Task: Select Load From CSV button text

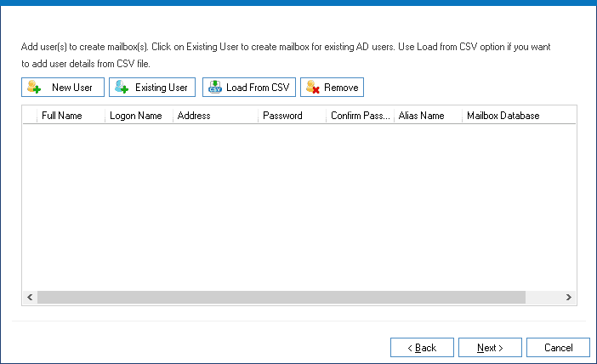Action: pos(258,88)
